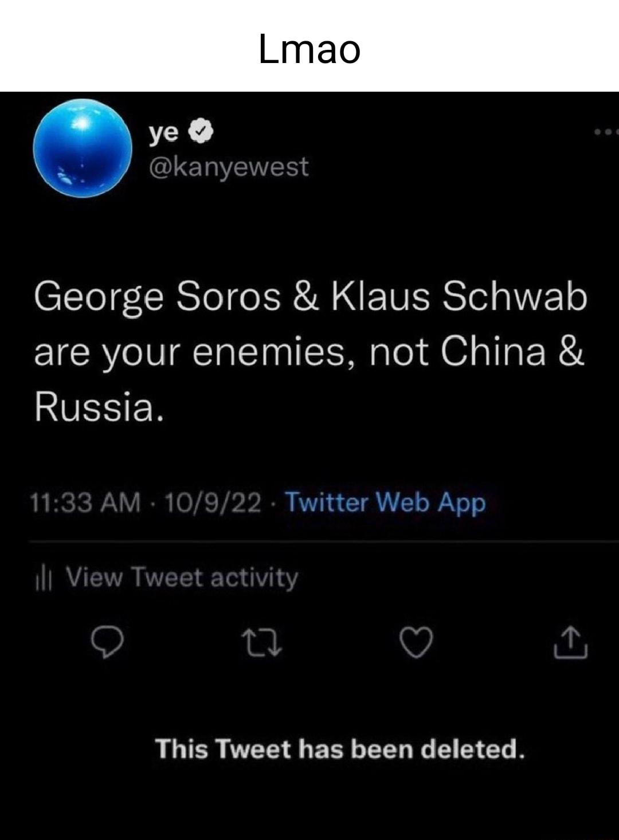This screenshot has height=840, width=619.
Task: Click the verified badge next to ye
Action: pos(200,130)
